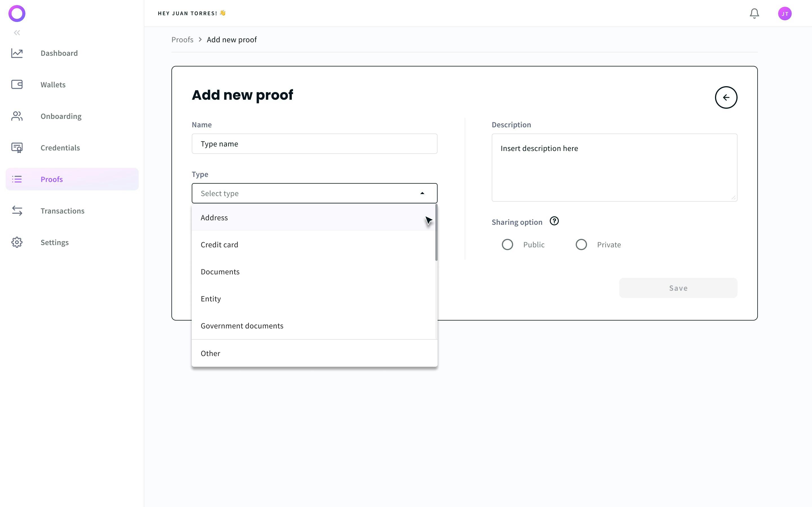Viewport: 812px width, 507px height.
Task: Click the dropdown list scrollbar
Action: coord(436,233)
